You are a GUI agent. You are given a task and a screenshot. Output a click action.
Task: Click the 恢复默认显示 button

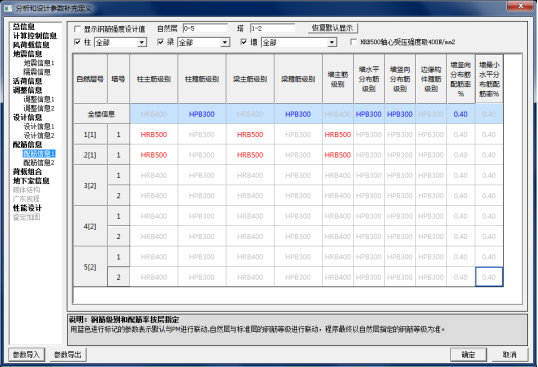[332, 28]
